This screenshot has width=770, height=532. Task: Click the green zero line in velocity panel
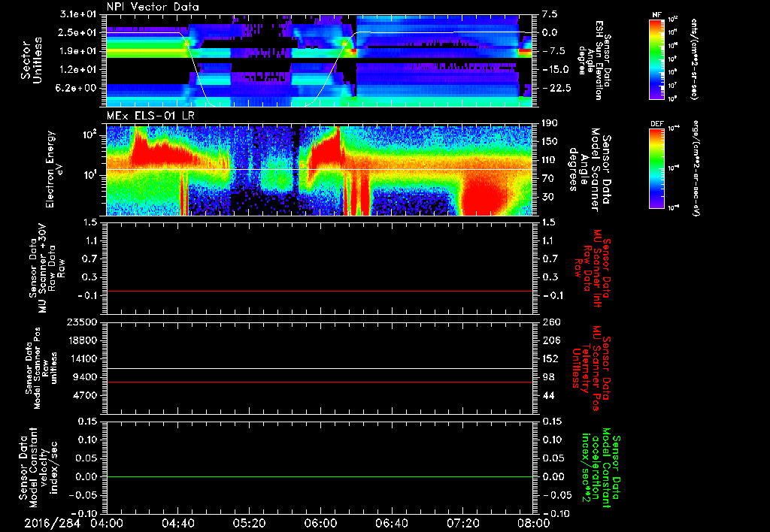tap(319, 476)
